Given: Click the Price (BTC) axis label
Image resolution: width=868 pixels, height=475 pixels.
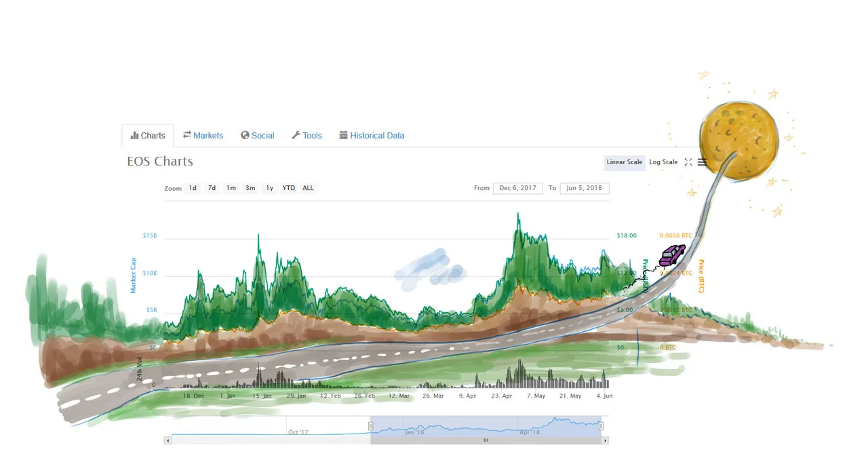Looking at the screenshot, I should pyautogui.click(x=701, y=276).
